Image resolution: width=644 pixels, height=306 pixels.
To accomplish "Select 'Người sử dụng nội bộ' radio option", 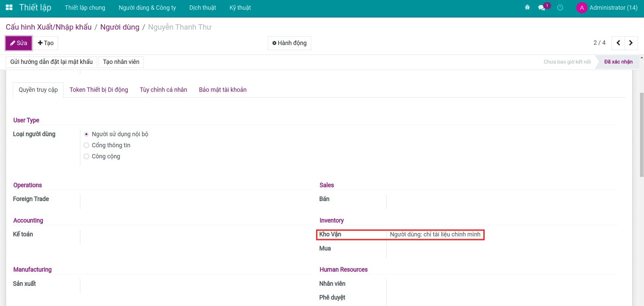I will [x=86, y=134].
